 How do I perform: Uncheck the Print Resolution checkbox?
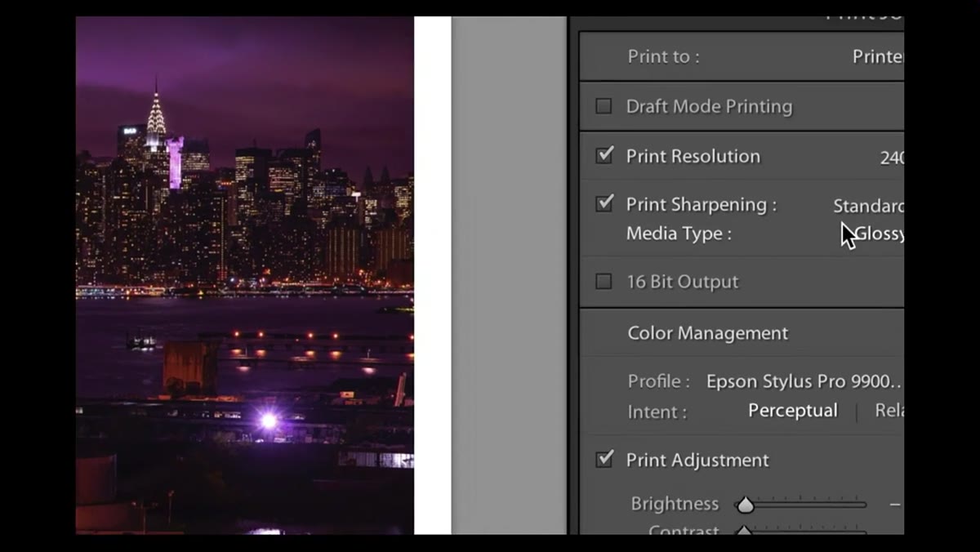[604, 155]
